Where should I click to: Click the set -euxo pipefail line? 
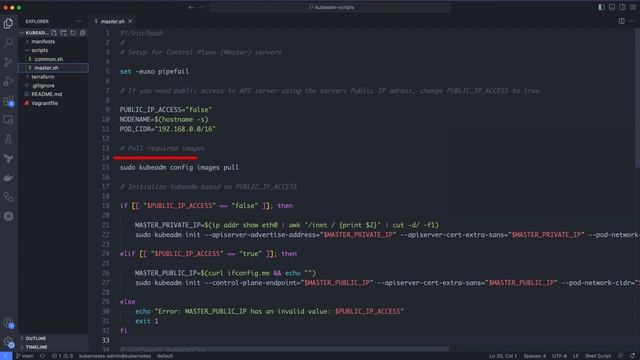(154, 71)
